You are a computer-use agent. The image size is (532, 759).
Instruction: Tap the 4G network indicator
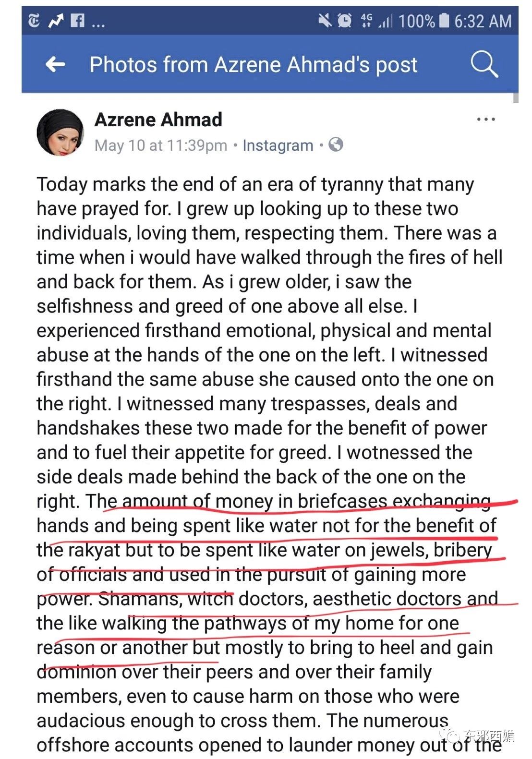366,21
